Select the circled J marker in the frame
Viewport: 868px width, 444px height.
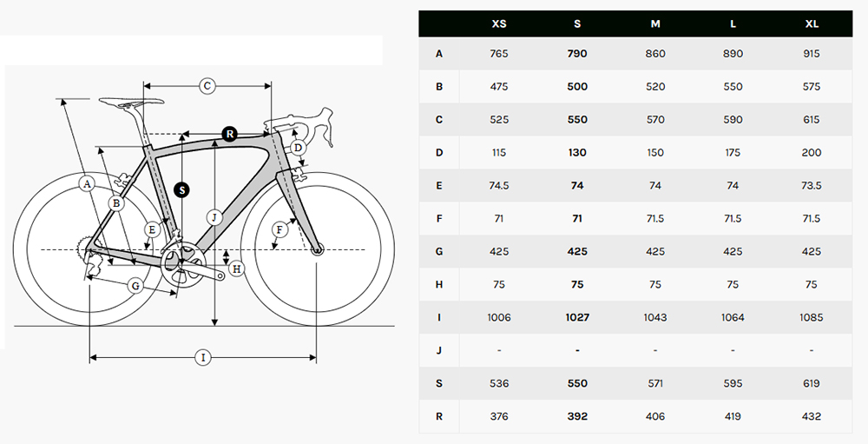pyautogui.click(x=215, y=216)
